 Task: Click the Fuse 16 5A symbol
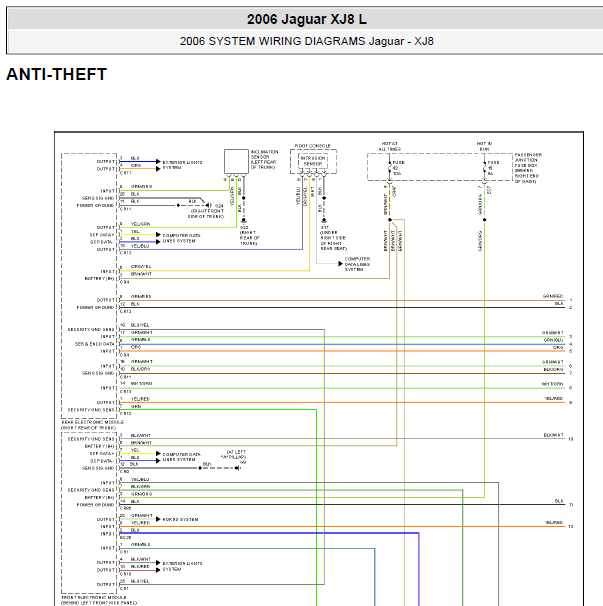coord(485,168)
